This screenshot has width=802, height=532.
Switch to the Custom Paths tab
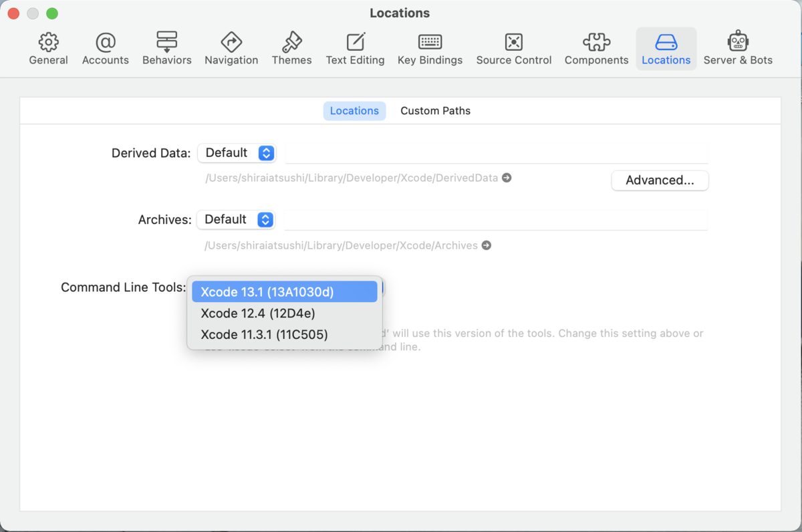[x=436, y=111]
